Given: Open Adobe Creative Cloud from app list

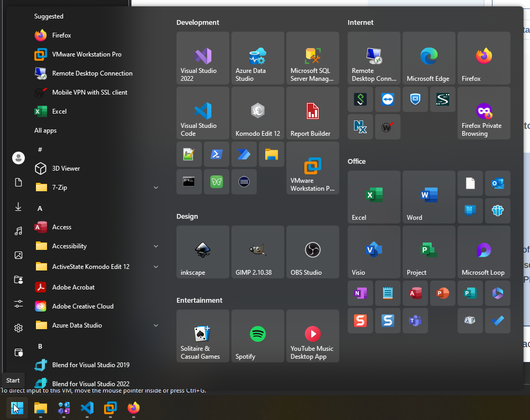Looking at the screenshot, I should [96, 306].
